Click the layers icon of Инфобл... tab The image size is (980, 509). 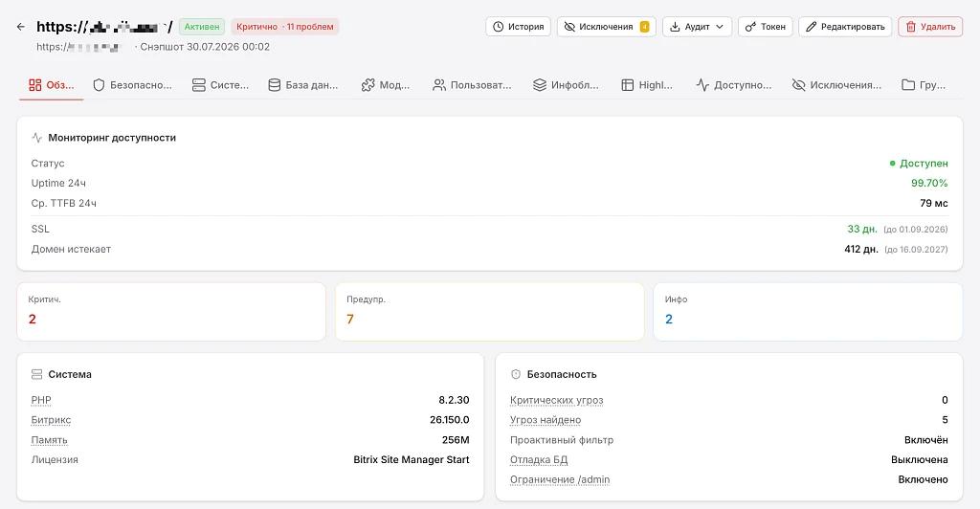click(540, 85)
